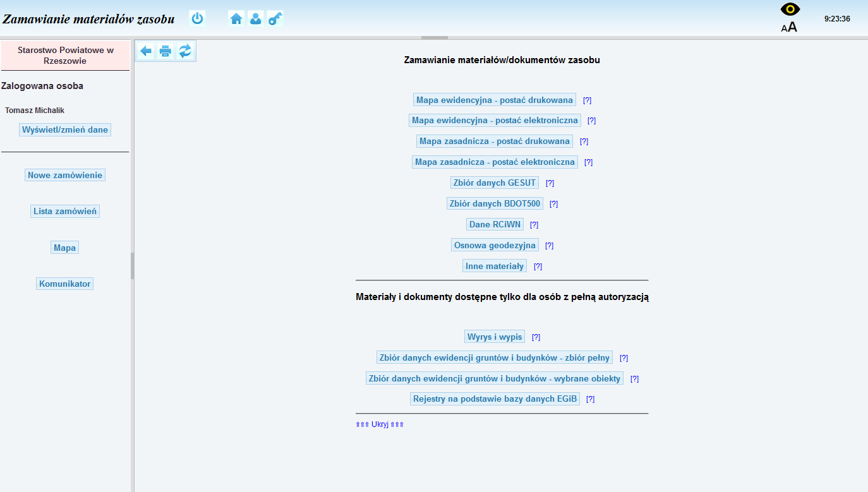This screenshot has width=868, height=492.
Task: Toggle high contrast eye icon
Action: point(790,9)
